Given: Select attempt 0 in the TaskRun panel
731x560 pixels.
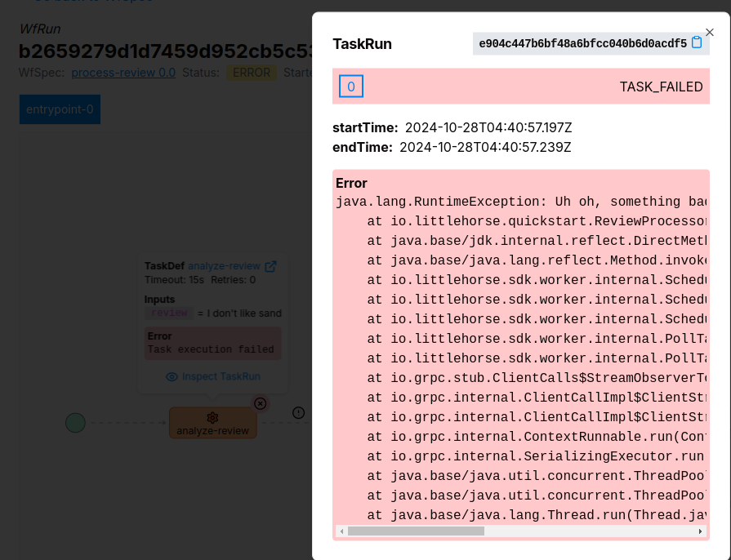Looking at the screenshot, I should click(350, 86).
